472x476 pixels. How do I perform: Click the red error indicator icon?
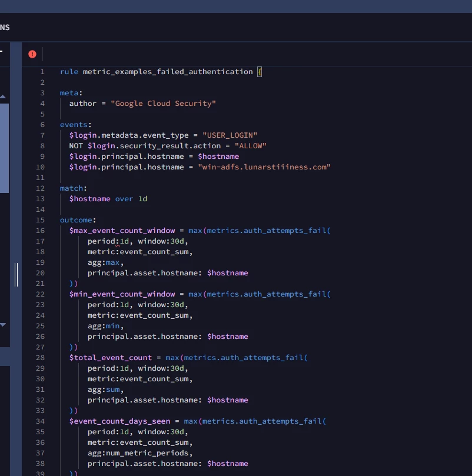[32, 54]
